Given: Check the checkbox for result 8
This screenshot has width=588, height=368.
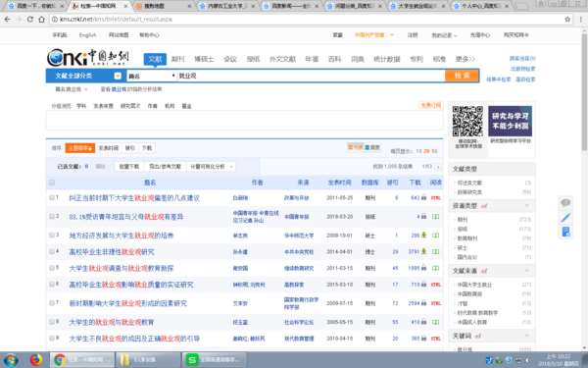Looking at the screenshot, I should click(x=52, y=322).
